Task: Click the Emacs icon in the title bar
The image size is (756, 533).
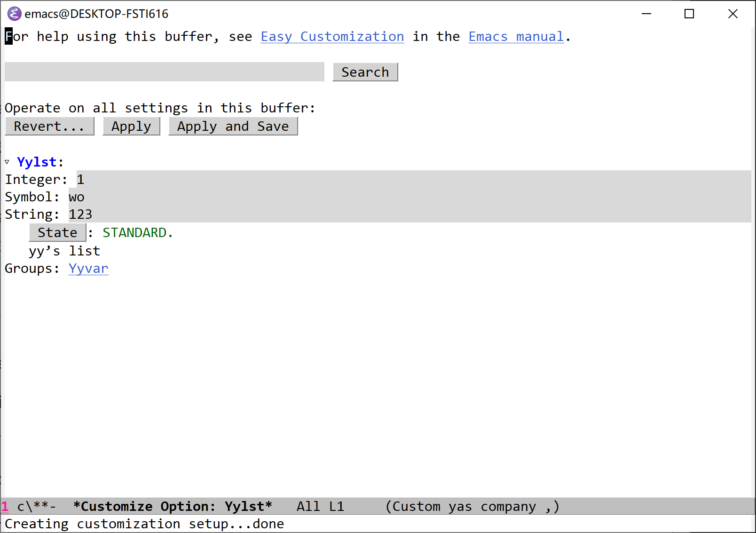Action: click(x=14, y=14)
